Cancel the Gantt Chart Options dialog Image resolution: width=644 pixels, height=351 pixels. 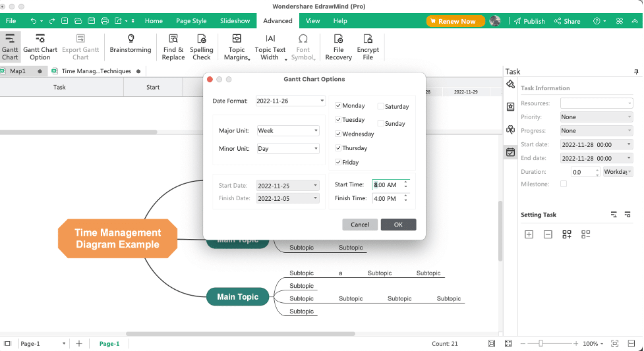tap(360, 225)
